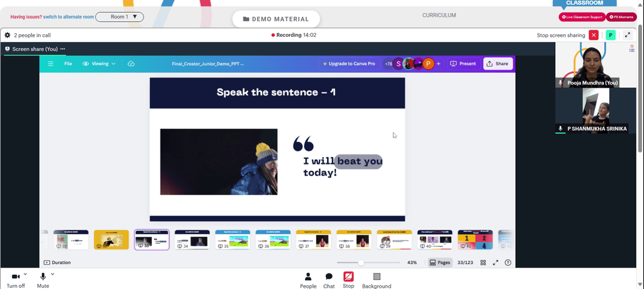The width and height of the screenshot is (644, 289).
Task: Select slide thumbnail 34
Action: point(192,239)
